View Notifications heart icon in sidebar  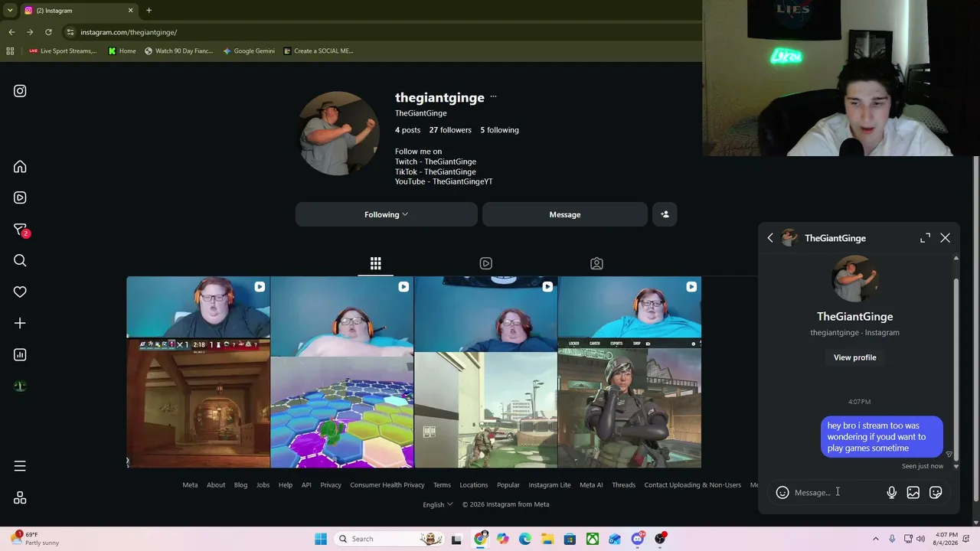pos(20,292)
